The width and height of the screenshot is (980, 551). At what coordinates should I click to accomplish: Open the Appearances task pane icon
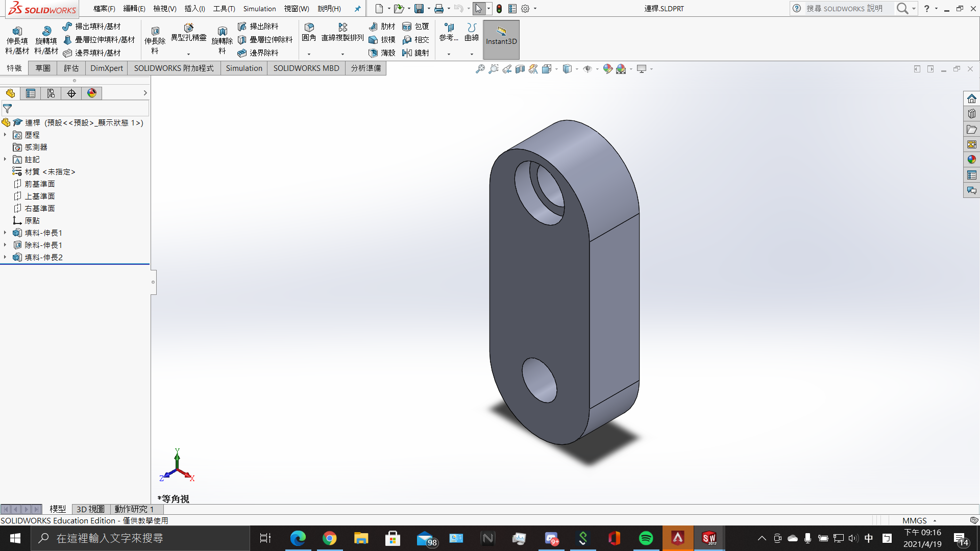[x=971, y=160]
